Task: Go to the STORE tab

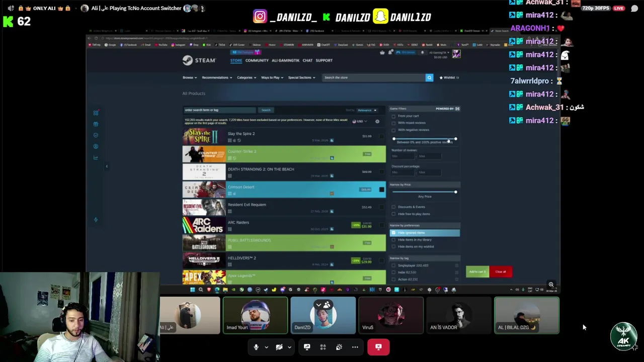Action: tap(236, 60)
